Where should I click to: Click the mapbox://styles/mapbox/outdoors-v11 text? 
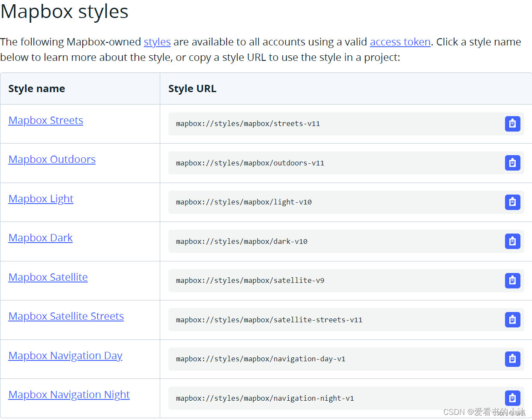[x=250, y=163]
